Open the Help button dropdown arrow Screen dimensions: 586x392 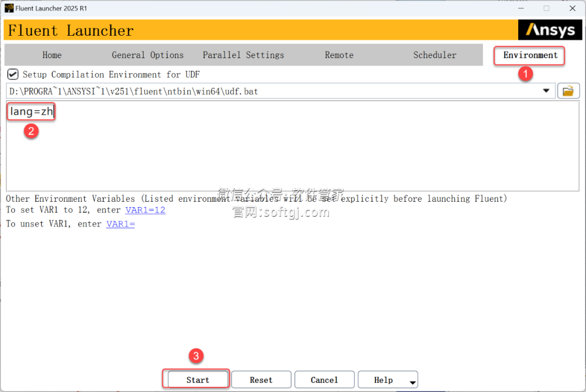412,382
